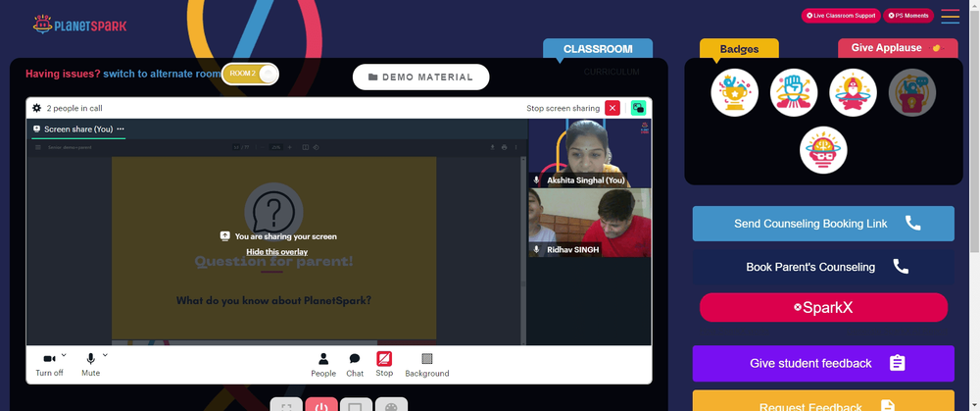The image size is (980, 411).
Task: Click PDF download icon in shared screen
Action: (493, 148)
